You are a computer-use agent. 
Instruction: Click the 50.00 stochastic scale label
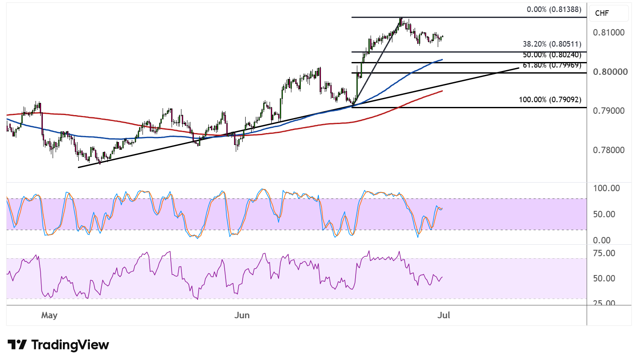click(x=604, y=214)
